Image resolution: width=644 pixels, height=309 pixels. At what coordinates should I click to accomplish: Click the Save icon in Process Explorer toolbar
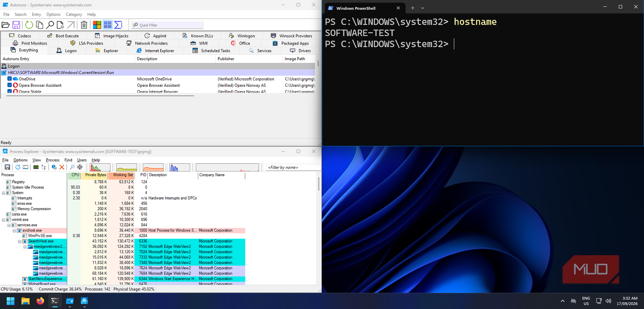point(7,167)
